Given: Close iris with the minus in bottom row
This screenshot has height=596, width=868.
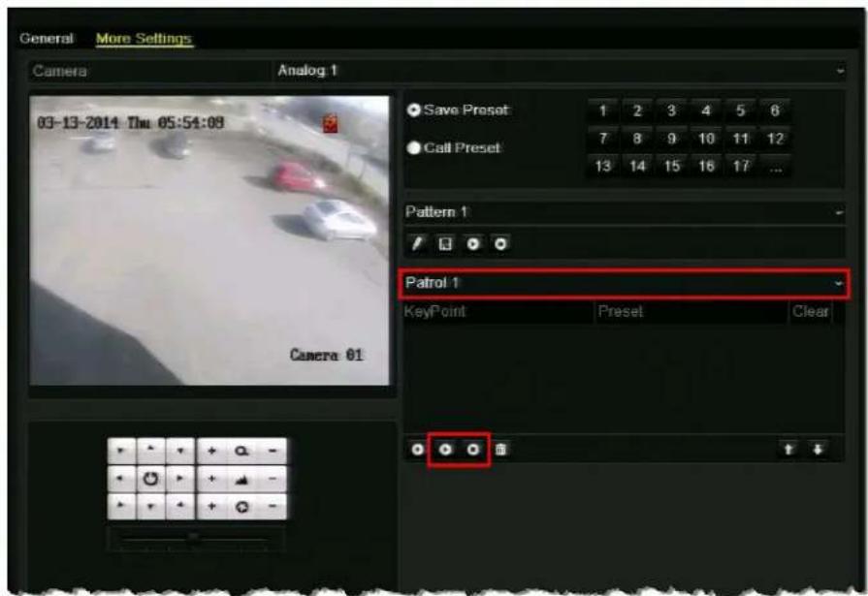Looking at the screenshot, I should click(272, 506).
